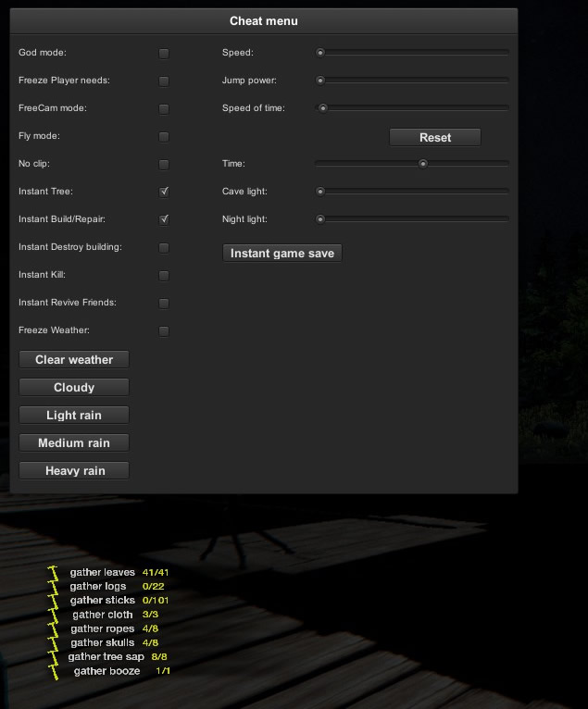This screenshot has height=709, width=588.
Task: Tick the Instant Kill checkbox
Action: tap(164, 276)
